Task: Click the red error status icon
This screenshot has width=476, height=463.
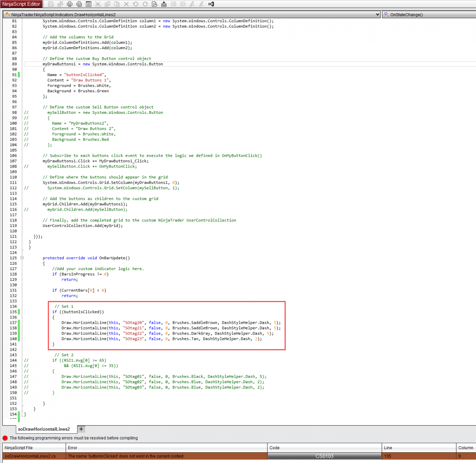Action: tap(5, 438)
